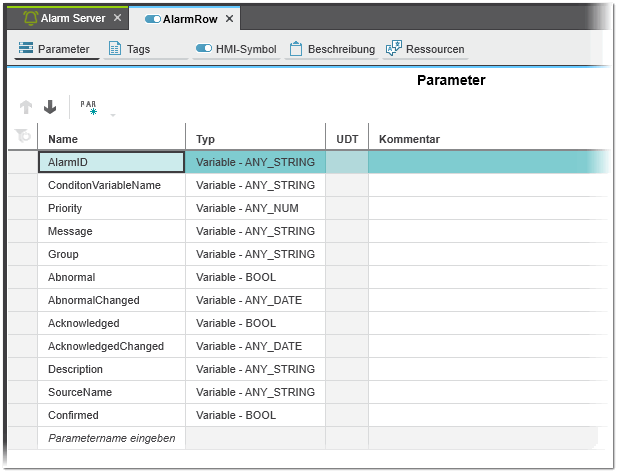617x472 pixels.
Task: Click the Alarm Server bell icon
Action: [x=30, y=18]
